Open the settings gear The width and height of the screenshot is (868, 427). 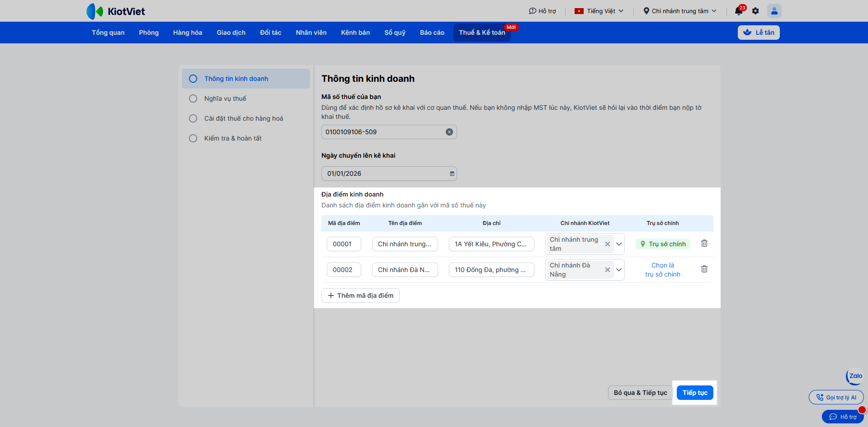pos(755,11)
